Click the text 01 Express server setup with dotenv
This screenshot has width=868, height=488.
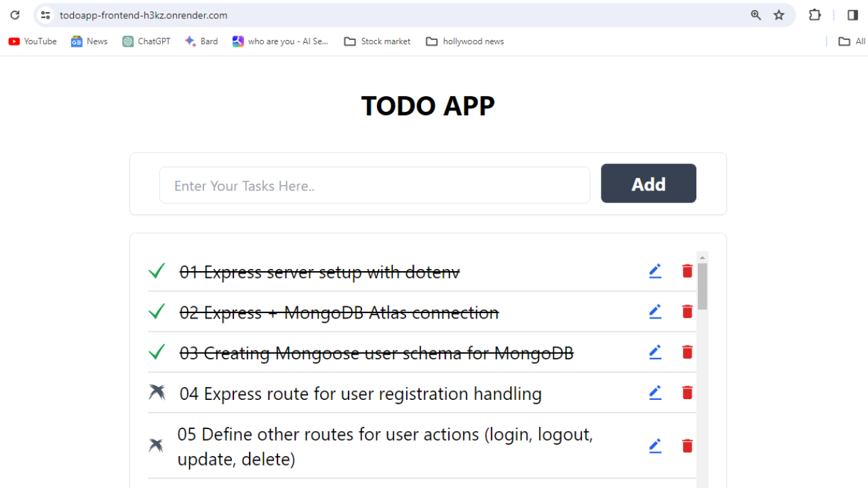tap(319, 272)
